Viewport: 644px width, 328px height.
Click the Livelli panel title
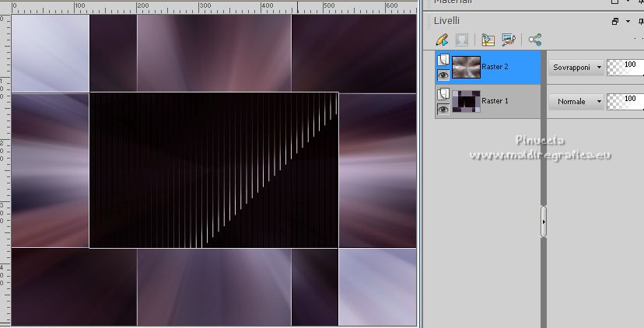(447, 20)
